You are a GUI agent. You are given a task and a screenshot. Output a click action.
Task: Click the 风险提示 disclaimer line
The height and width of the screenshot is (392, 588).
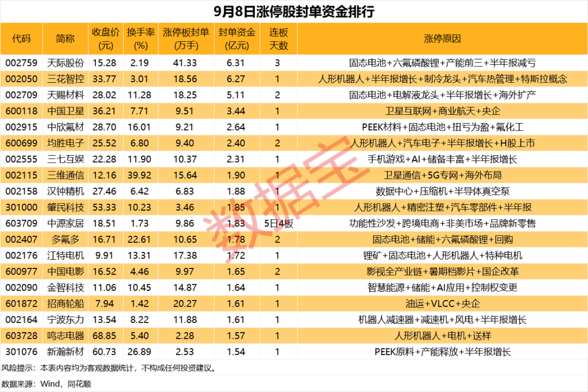(x=109, y=368)
